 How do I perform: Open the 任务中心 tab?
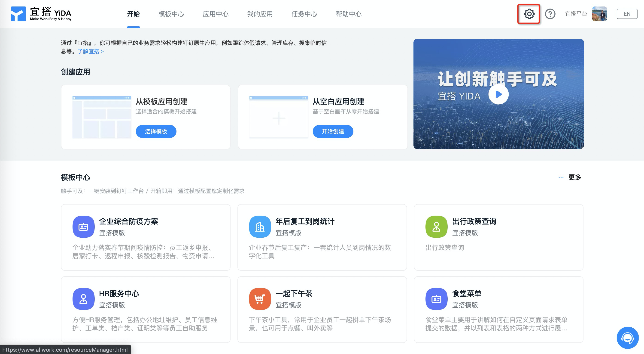(304, 14)
